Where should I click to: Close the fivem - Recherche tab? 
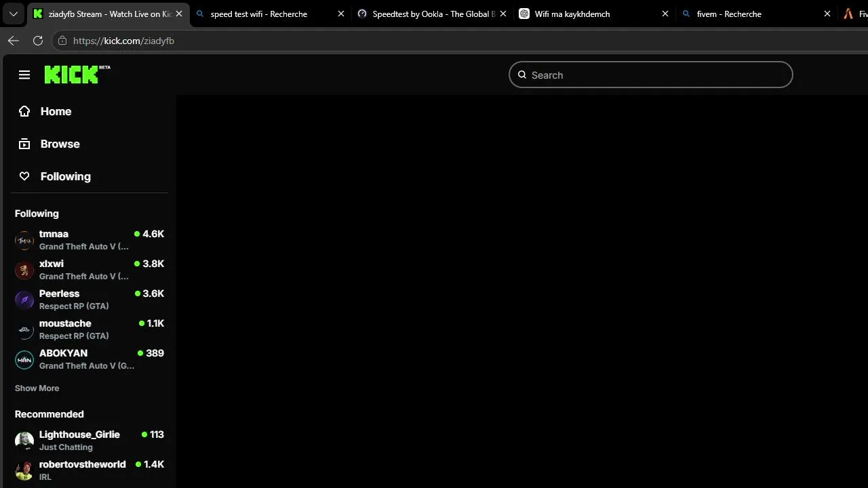click(827, 14)
